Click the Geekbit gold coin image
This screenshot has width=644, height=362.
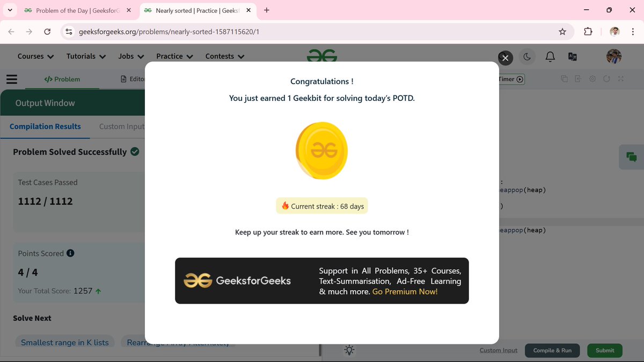point(321,151)
